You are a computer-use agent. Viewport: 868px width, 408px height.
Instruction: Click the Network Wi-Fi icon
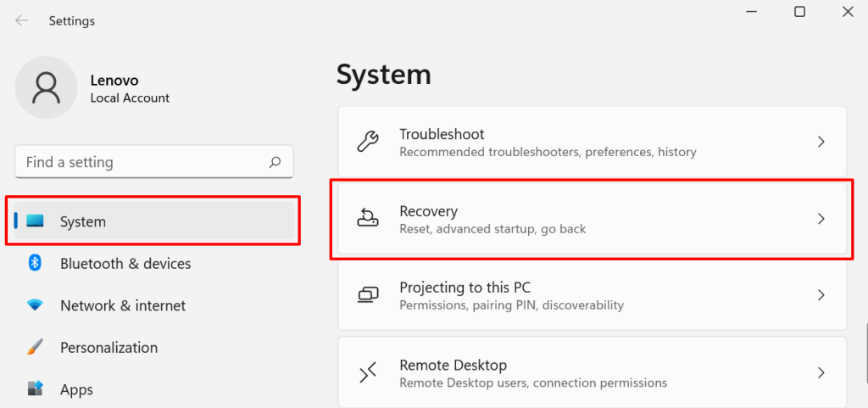[x=35, y=305]
